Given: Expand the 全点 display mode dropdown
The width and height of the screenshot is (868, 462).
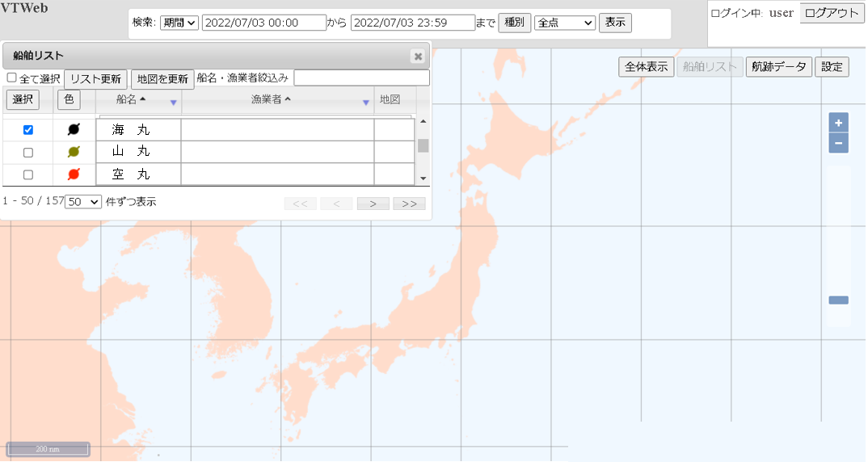Looking at the screenshot, I should click(x=565, y=23).
